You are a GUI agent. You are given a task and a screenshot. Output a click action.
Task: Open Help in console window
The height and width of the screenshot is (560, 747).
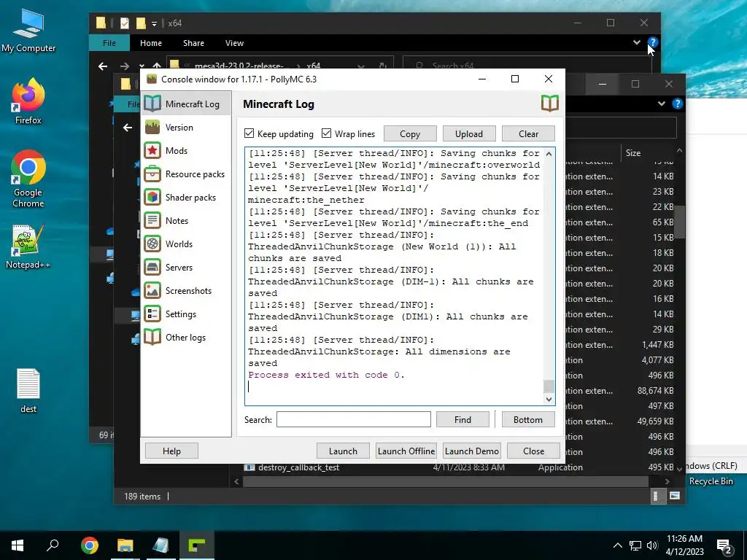171,451
